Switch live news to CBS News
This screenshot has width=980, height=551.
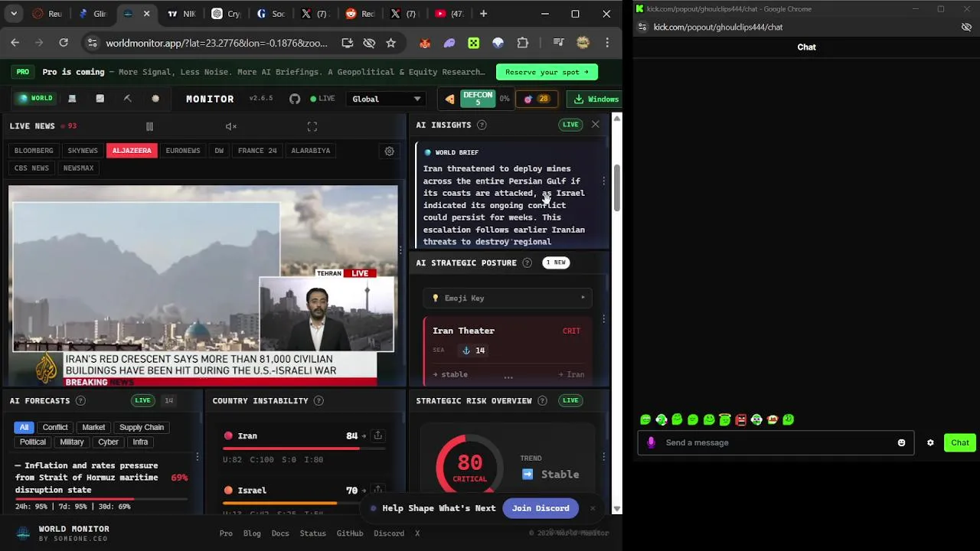coord(31,168)
